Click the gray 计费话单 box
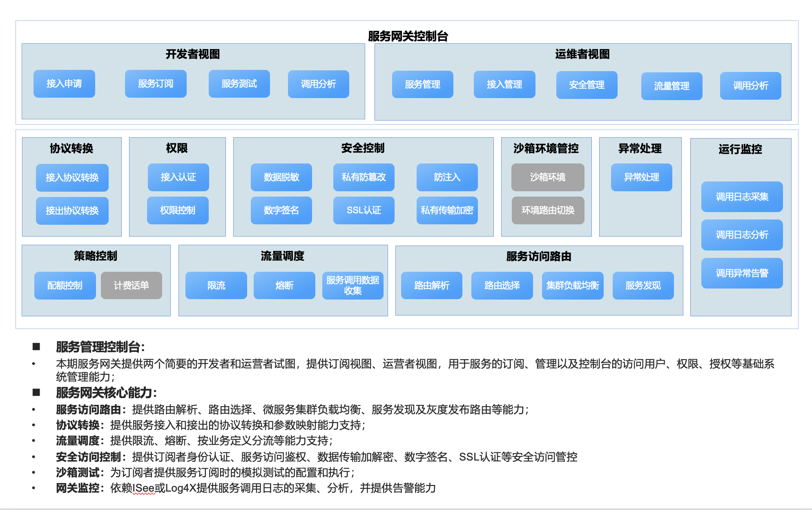The image size is (812, 510). [x=131, y=286]
